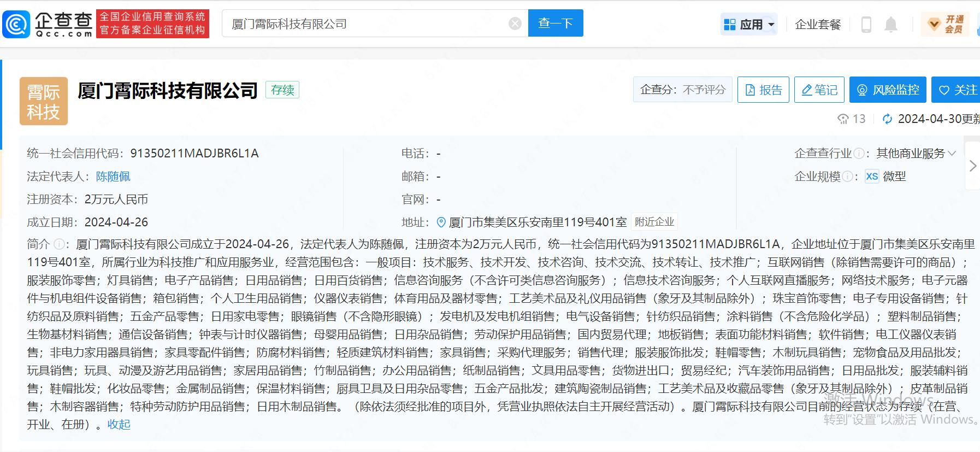Click the view count icon showing 13
Viewport: 980px width, 452px height.
(x=843, y=119)
